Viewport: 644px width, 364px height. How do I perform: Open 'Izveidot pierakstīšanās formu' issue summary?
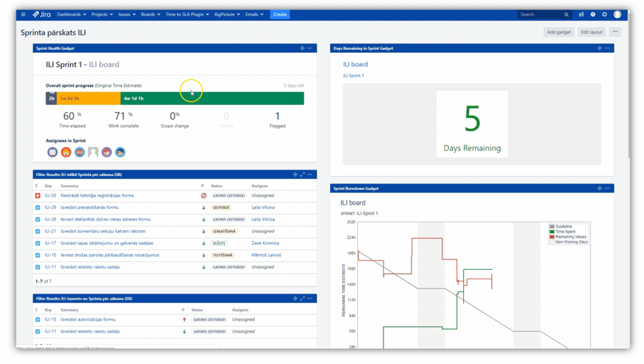(x=89, y=207)
